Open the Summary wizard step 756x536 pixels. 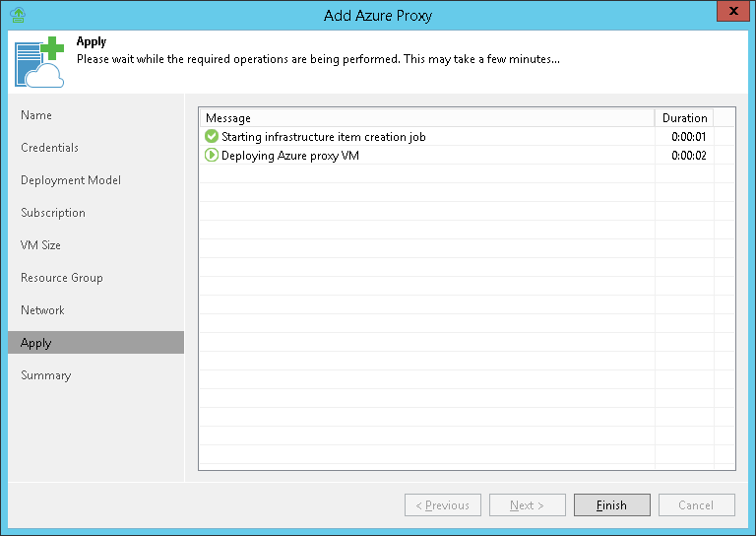[46, 375]
